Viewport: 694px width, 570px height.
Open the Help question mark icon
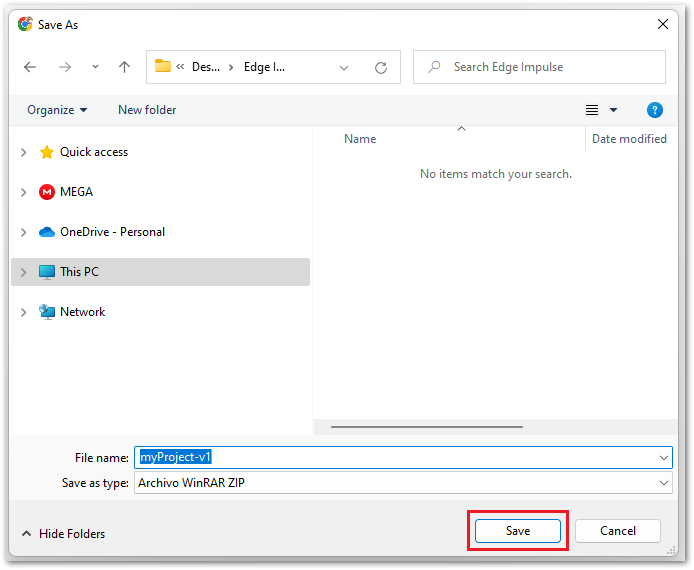655,110
